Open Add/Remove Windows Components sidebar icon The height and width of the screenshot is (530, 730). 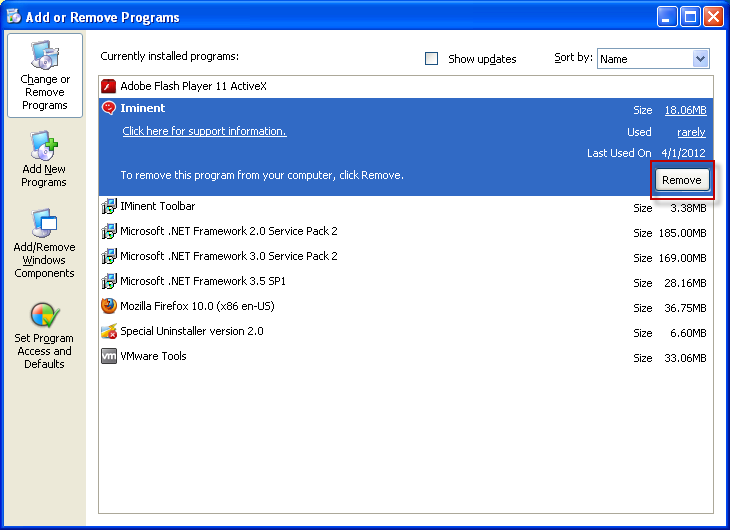44,223
